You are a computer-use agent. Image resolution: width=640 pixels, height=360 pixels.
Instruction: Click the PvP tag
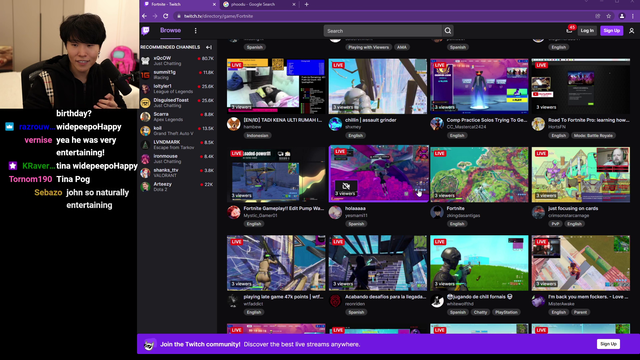(555, 224)
